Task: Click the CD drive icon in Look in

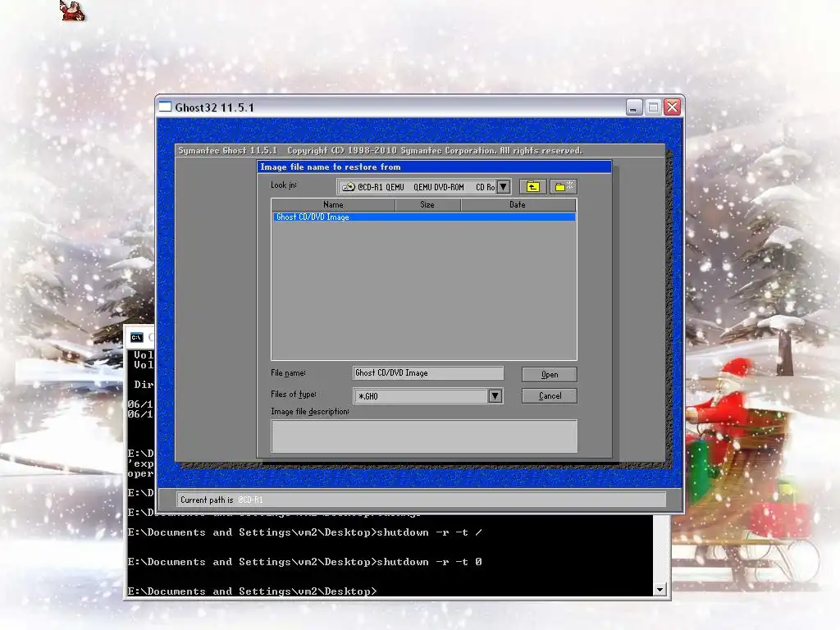Action: point(349,187)
